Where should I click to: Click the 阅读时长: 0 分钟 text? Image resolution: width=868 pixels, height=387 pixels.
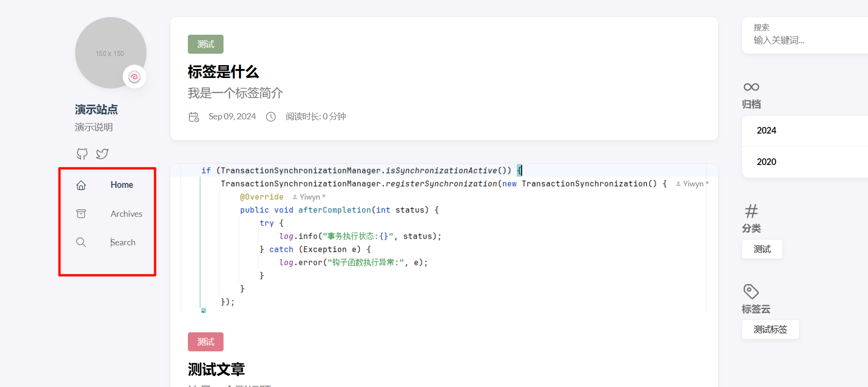click(316, 116)
